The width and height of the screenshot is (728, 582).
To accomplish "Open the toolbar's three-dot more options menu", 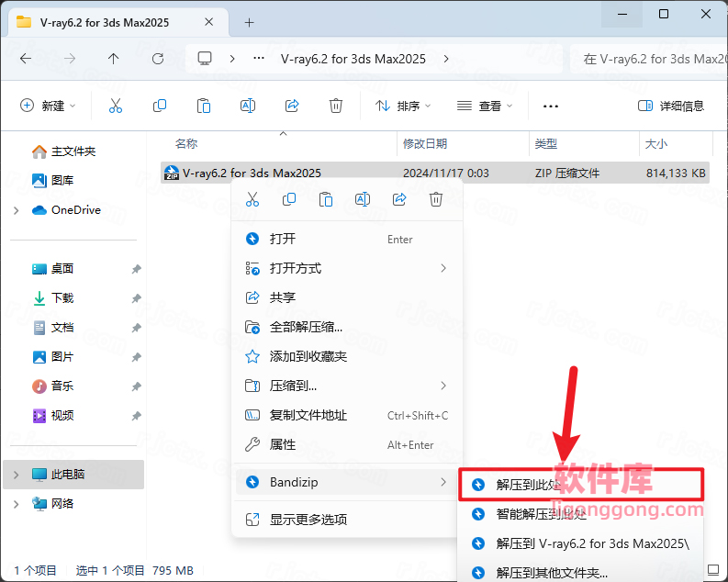I will pyautogui.click(x=551, y=106).
